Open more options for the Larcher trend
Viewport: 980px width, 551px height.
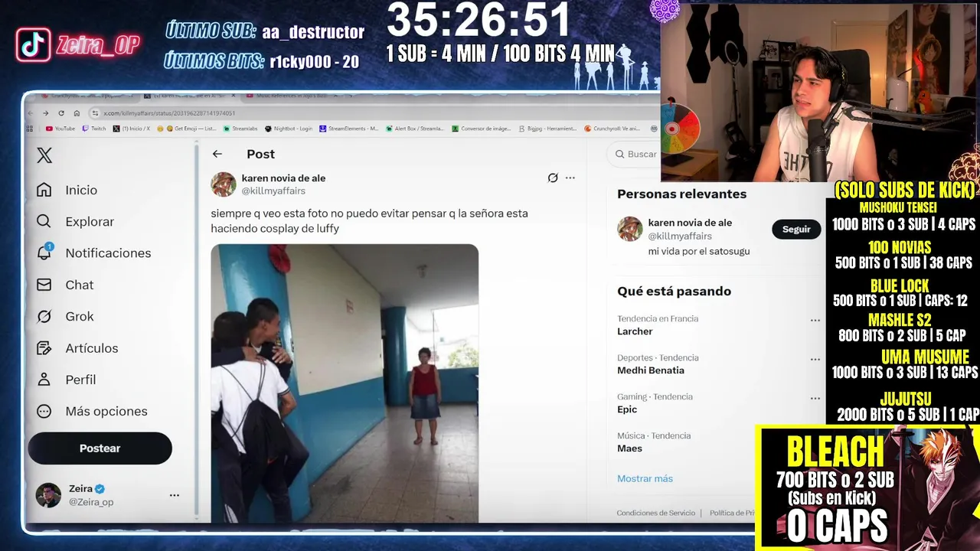(815, 321)
